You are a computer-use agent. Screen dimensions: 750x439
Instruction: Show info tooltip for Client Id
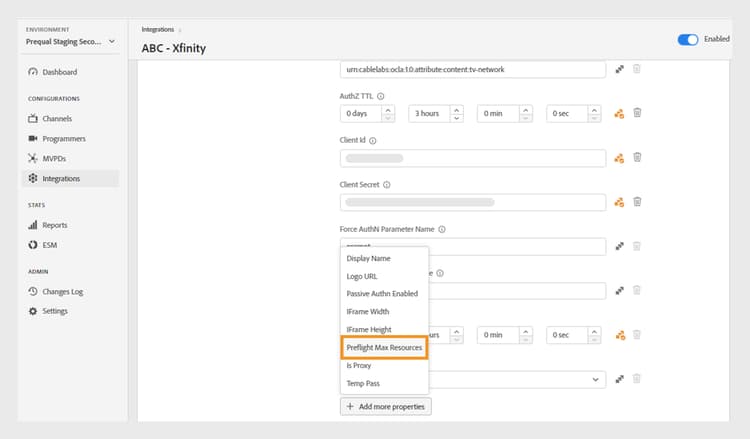click(373, 141)
